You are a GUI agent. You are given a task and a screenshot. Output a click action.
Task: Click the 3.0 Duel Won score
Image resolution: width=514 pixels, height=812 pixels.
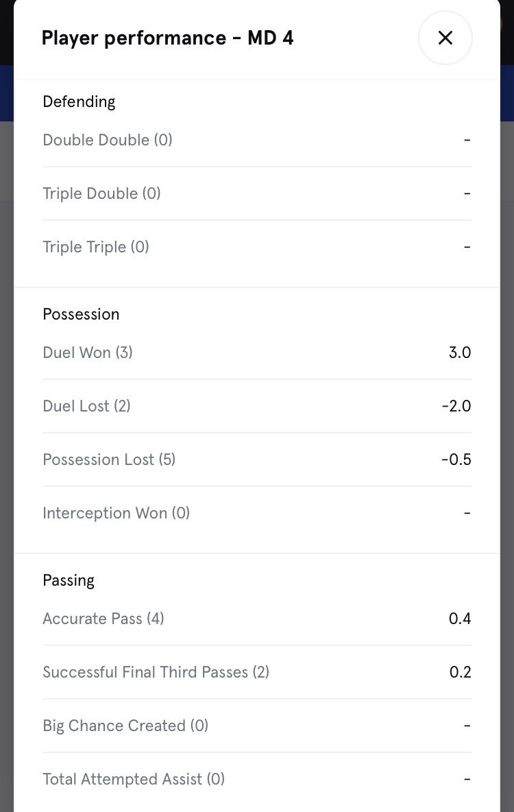point(459,353)
